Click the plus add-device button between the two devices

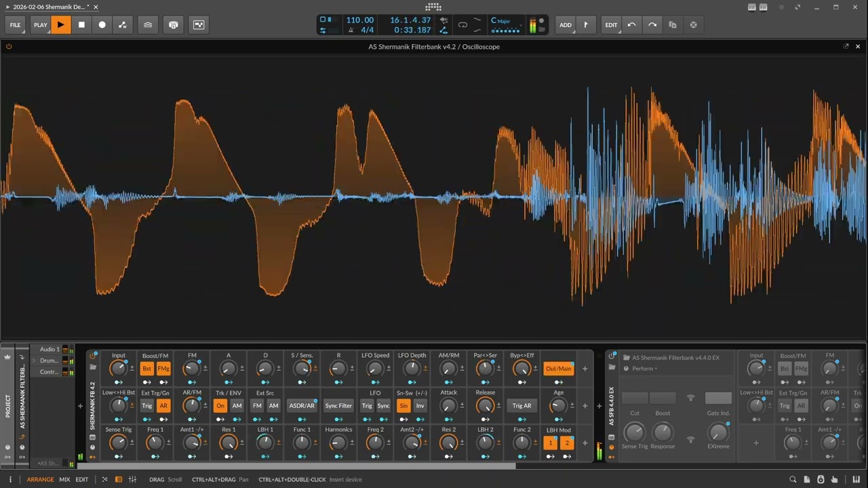pyautogui.click(x=599, y=407)
